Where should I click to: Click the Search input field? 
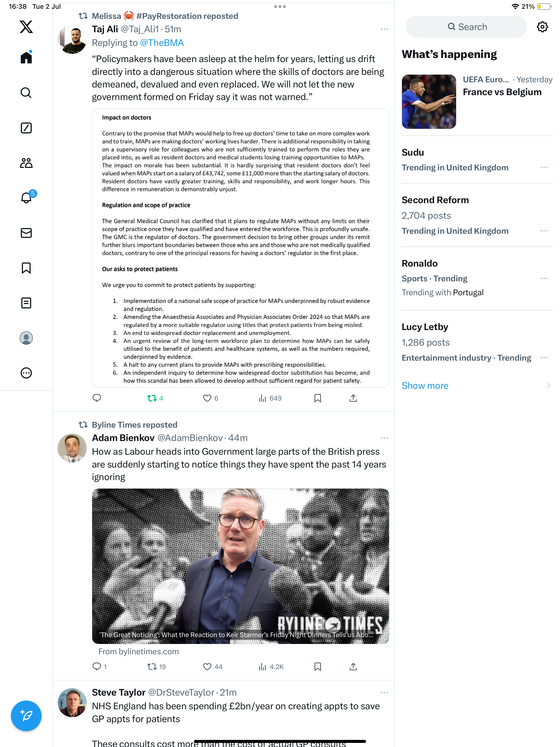click(x=466, y=27)
